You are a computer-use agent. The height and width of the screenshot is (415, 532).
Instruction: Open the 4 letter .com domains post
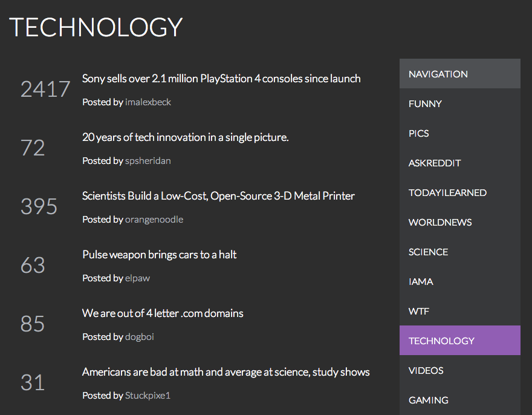(163, 313)
